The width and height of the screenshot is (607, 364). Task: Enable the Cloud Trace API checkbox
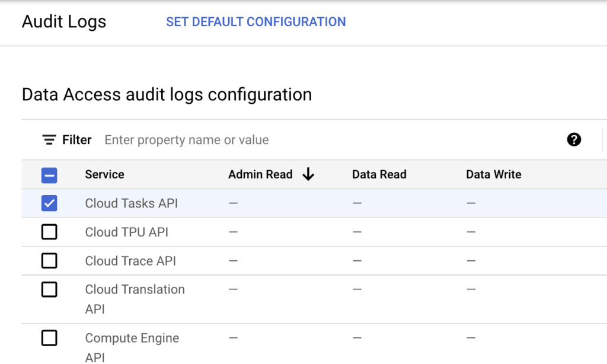tap(49, 261)
